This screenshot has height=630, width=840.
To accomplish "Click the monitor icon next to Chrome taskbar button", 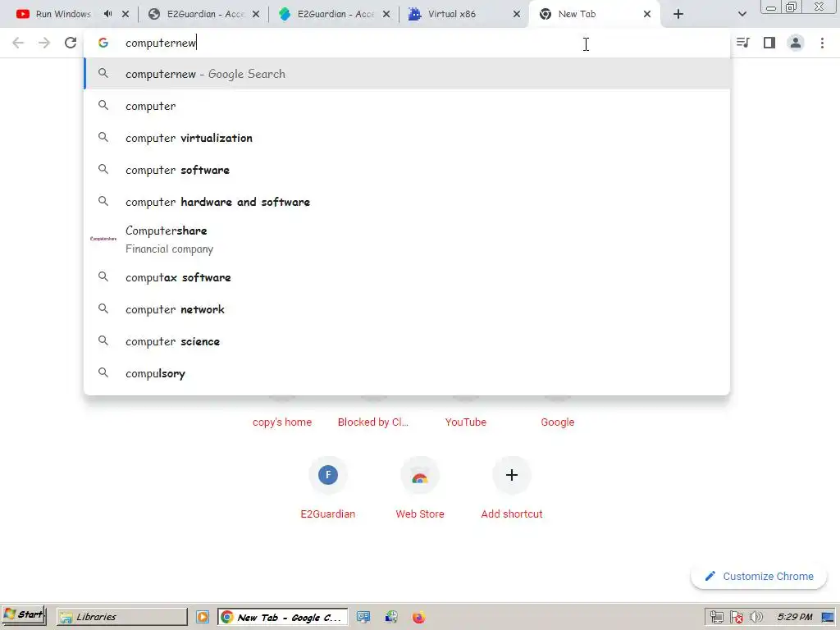I will point(363,617).
